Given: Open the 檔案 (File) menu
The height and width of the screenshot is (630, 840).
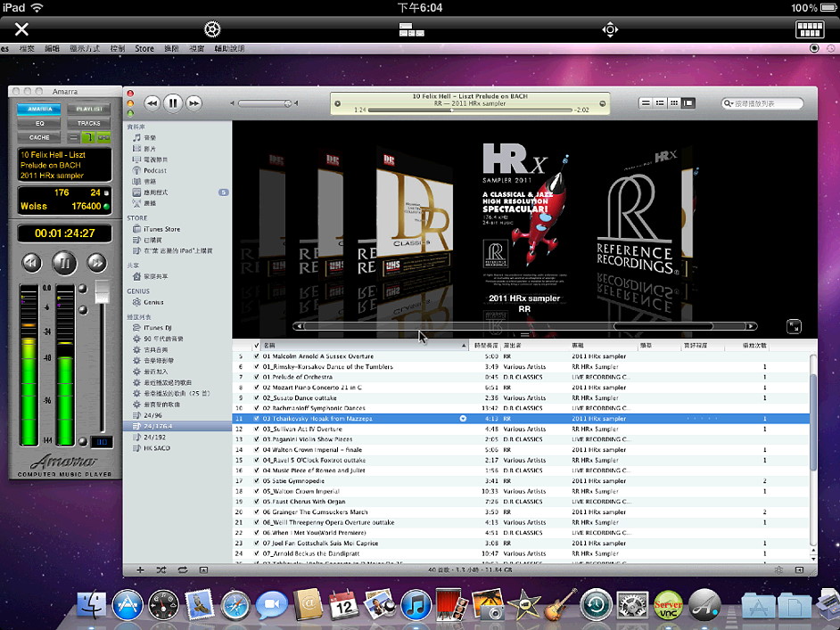Looking at the screenshot, I should click(27, 48).
